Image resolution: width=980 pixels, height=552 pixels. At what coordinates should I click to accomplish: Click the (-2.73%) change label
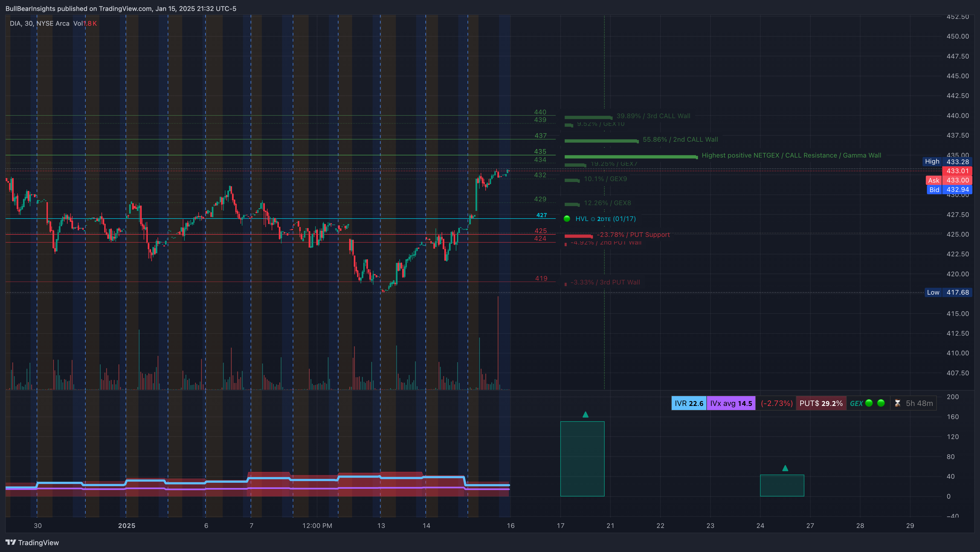pyautogui.click(x=776, y=403)
